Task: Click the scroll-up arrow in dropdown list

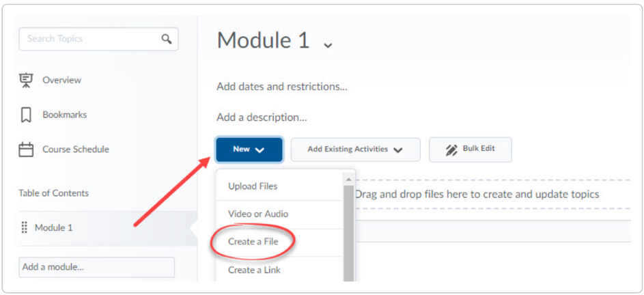Action: pyautogui.click(x=348, y=179)
